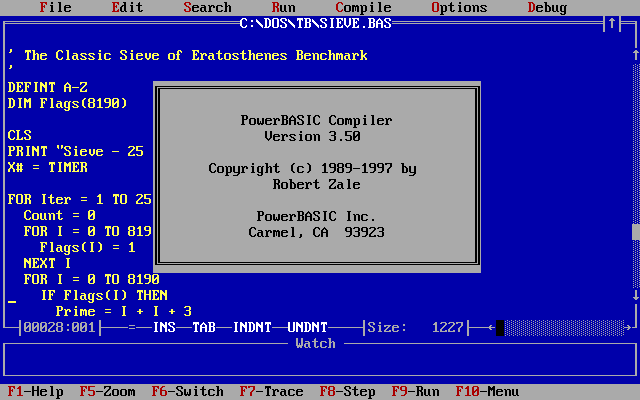Image resolution: width=640 pixels, height=400 pixels.
Task: Click inside the empty Watch pane
Action: [x=320, y=360]
